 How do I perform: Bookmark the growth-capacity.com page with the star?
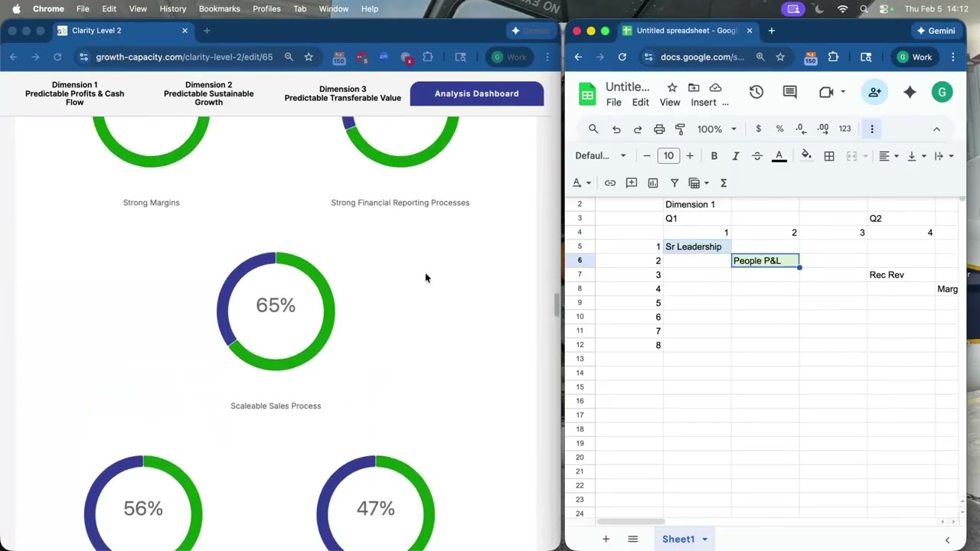pyautogui.click(x=309, y=57)
